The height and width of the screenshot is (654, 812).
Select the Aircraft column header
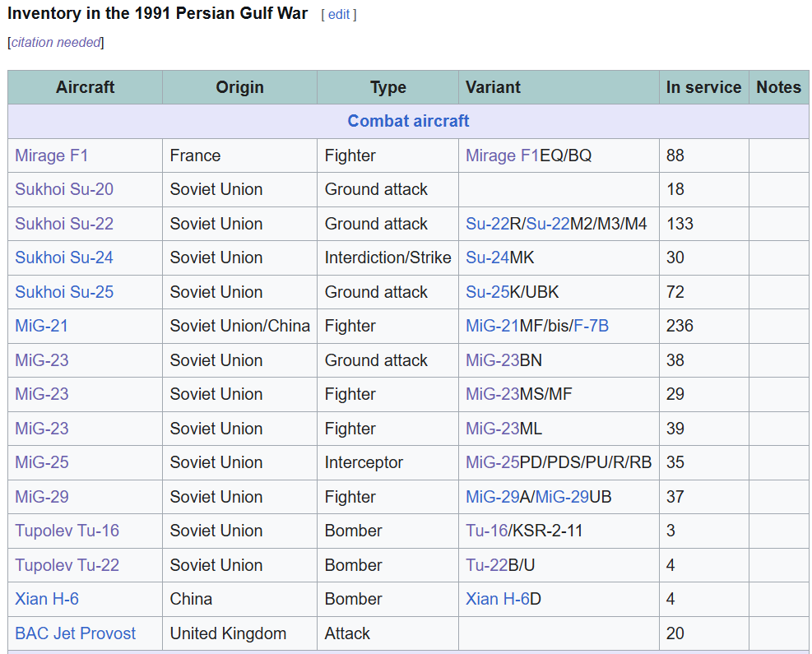pyautogui.click(x=85, y=87)
